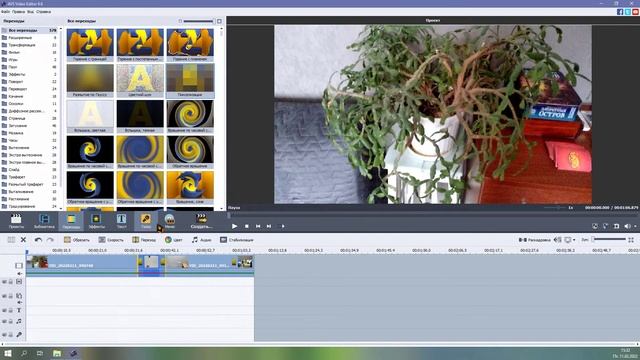
Task: Open the Вид menu
Action: [30, 12]
